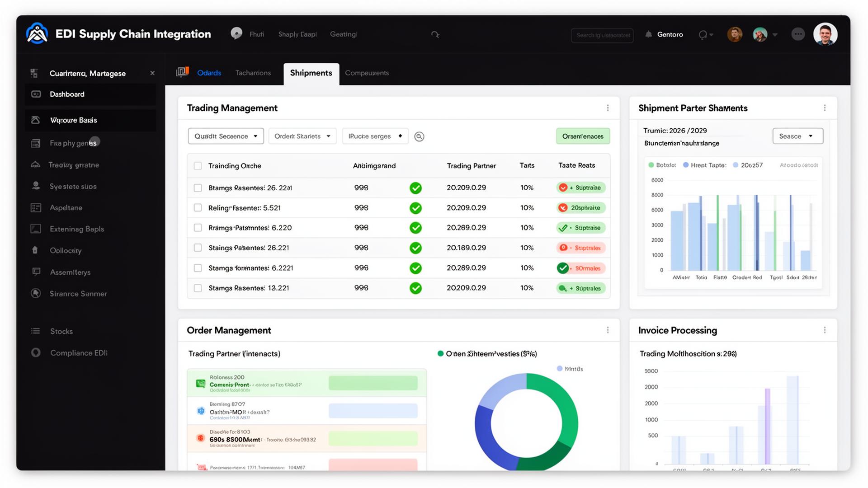Open the IPucıe serges dropdown
This screenshot has height=488, width=868.
coord(375,136)
